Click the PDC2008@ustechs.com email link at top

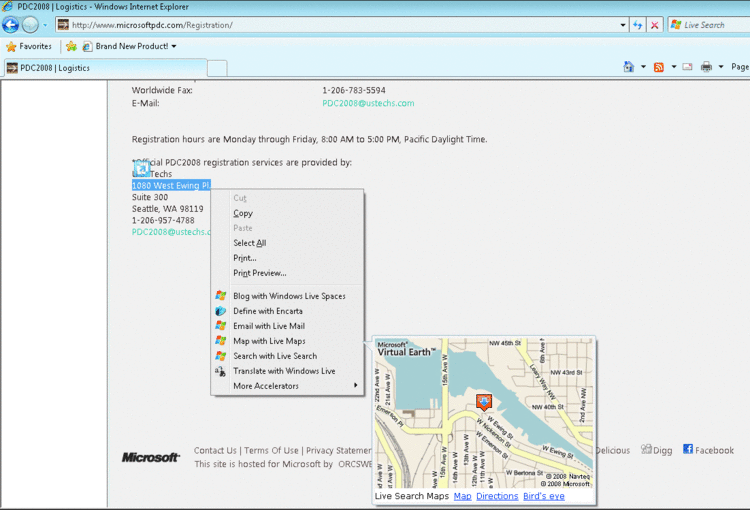(368, 103)
